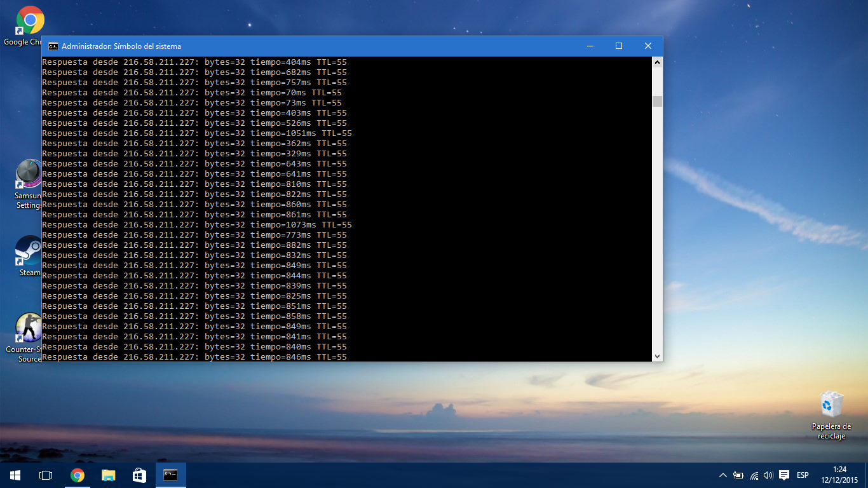Image resolution: width=868 pixels, height=488 pixels.
Task: Maximize the Command Prompt window
Action: (x=619, y=46)
